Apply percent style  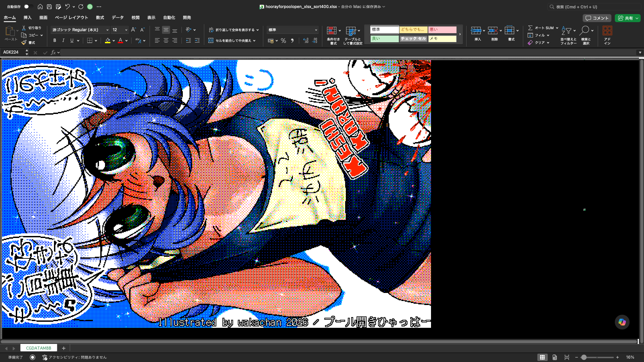(283, 41)
